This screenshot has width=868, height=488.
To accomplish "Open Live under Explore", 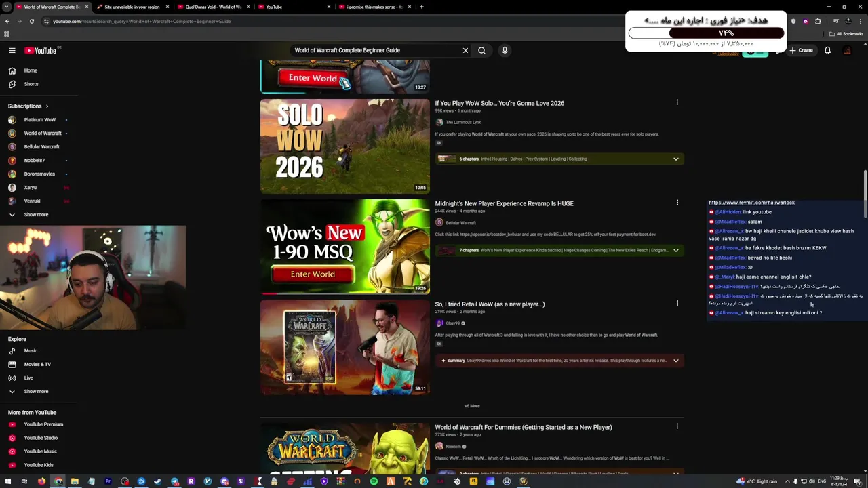I will (x=28, y=378).
